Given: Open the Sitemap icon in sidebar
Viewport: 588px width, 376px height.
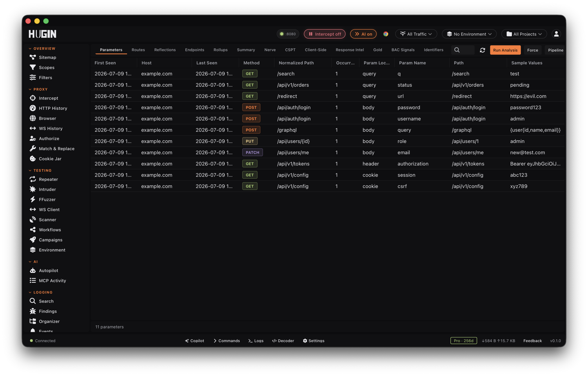Looking at the screenshot, I should pos(33,58).
